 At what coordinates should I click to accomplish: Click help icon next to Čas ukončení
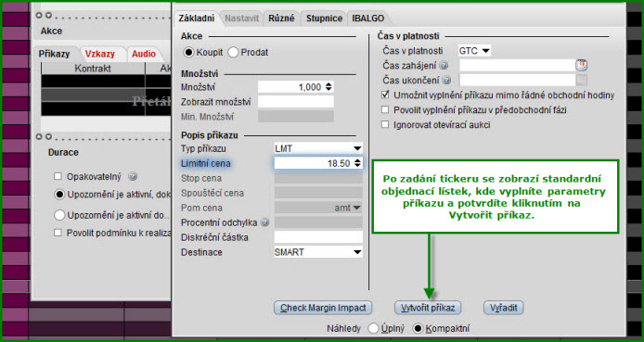(x=447, y=81)
